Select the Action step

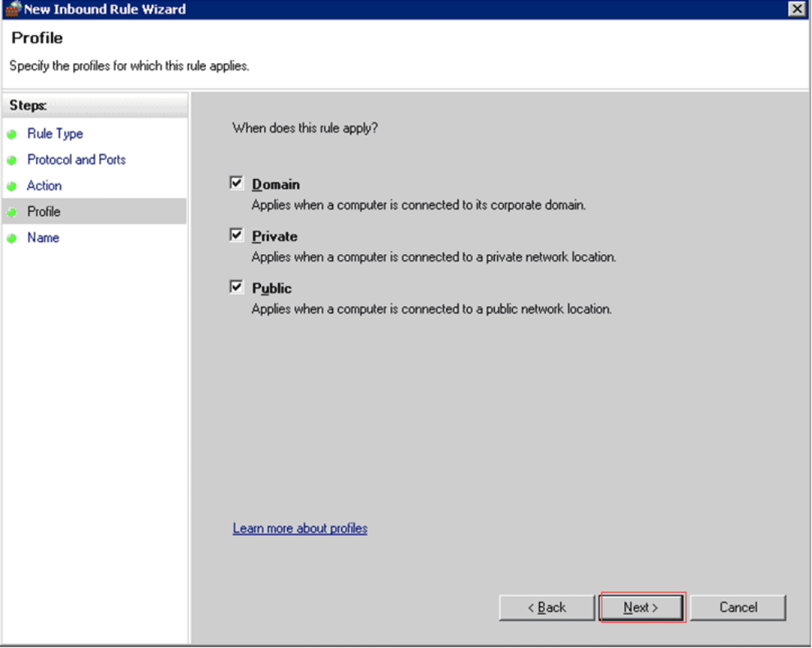tap(44, 186)
